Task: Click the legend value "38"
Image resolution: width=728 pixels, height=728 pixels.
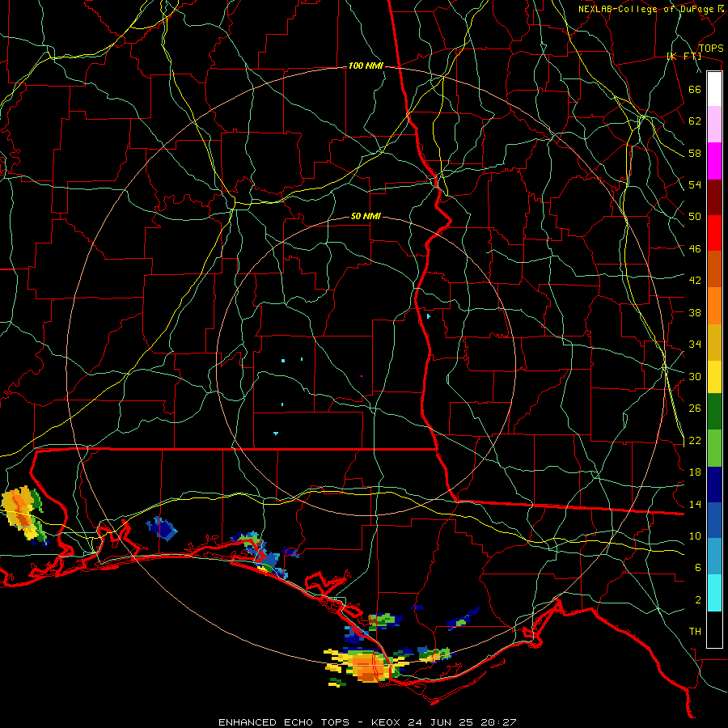Action: (695, 312)
